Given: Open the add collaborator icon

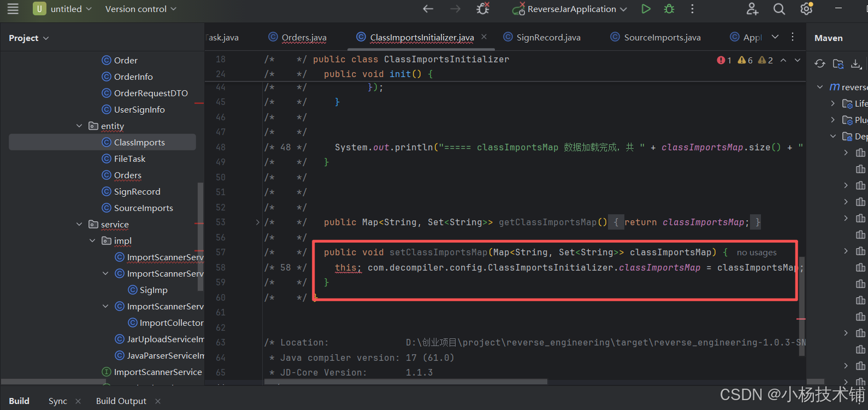Looking at the screenshot, I should point(753,9).
